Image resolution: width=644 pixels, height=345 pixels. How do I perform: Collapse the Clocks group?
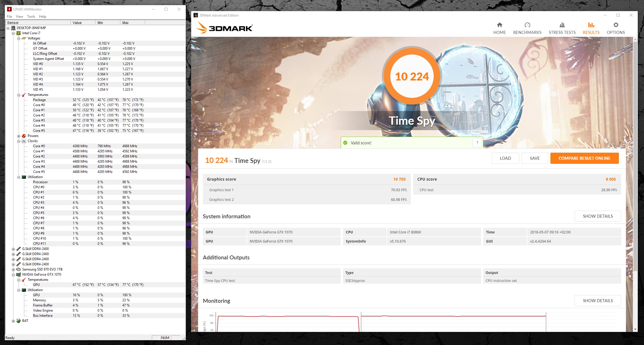point(19,141)
